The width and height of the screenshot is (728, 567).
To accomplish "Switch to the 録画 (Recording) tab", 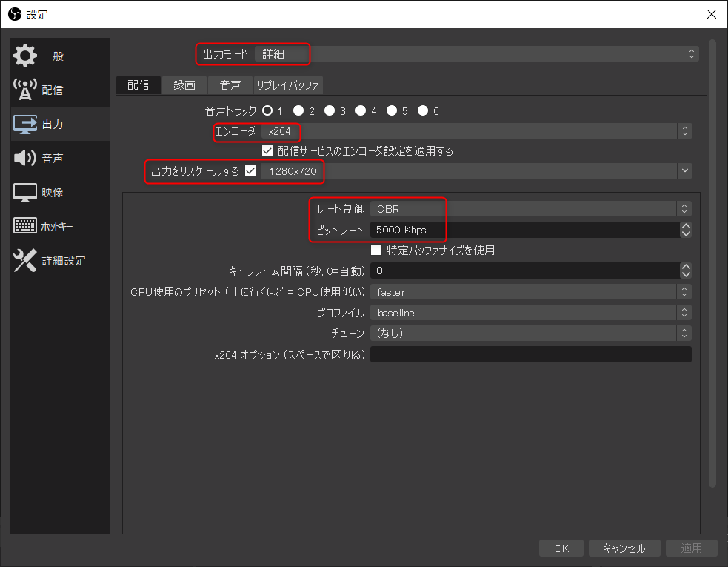I will [184, 84].
